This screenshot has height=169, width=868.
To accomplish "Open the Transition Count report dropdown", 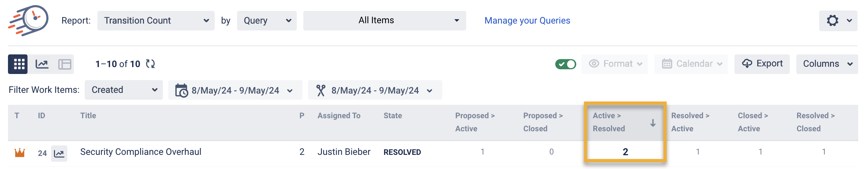I will 156,21.
